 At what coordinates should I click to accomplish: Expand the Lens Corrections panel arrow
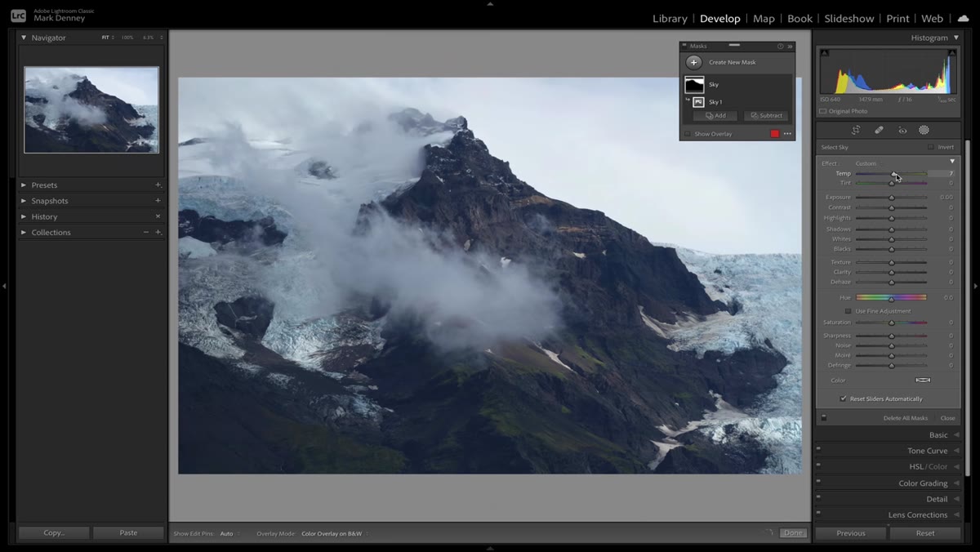(x=956, y=514)
